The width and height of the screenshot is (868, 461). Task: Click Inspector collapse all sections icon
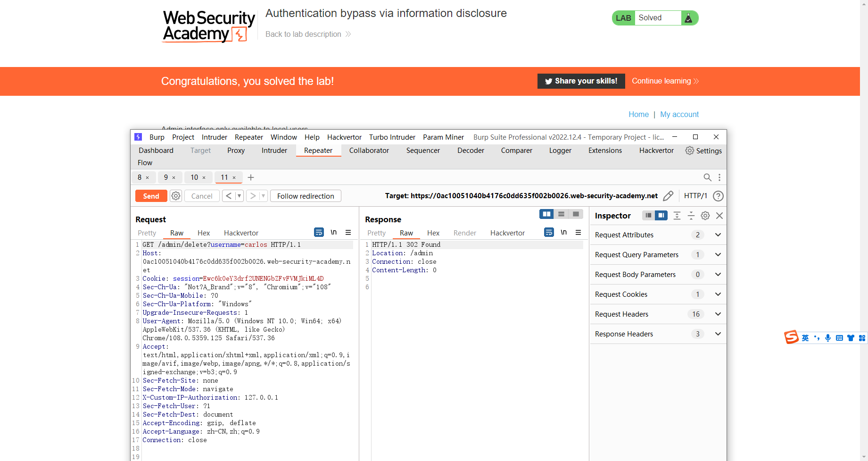coord(691,216)
